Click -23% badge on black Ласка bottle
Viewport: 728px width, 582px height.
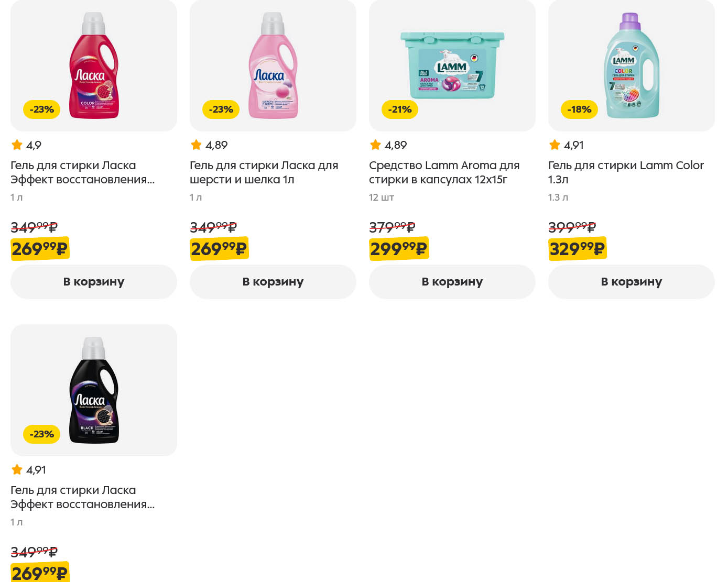click(x=41, y=434)
